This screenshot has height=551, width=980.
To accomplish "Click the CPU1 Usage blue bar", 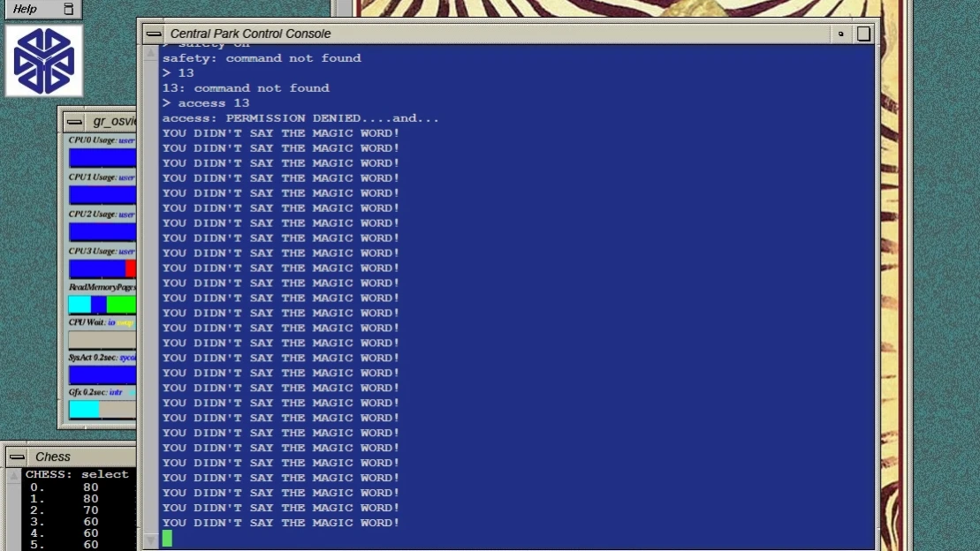I will (x=103, y=194).
